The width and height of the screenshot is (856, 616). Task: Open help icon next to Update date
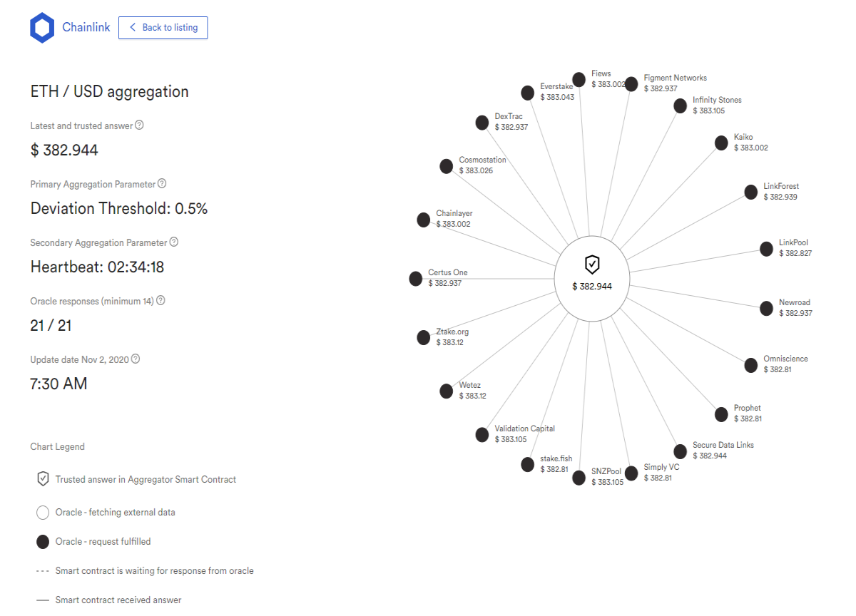136,359
